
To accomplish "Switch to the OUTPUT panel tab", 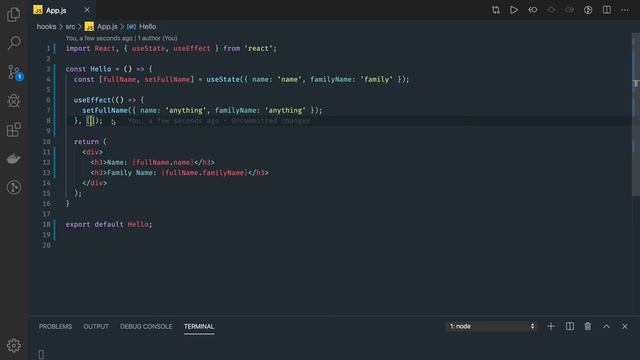I will (x=96, y=327).
